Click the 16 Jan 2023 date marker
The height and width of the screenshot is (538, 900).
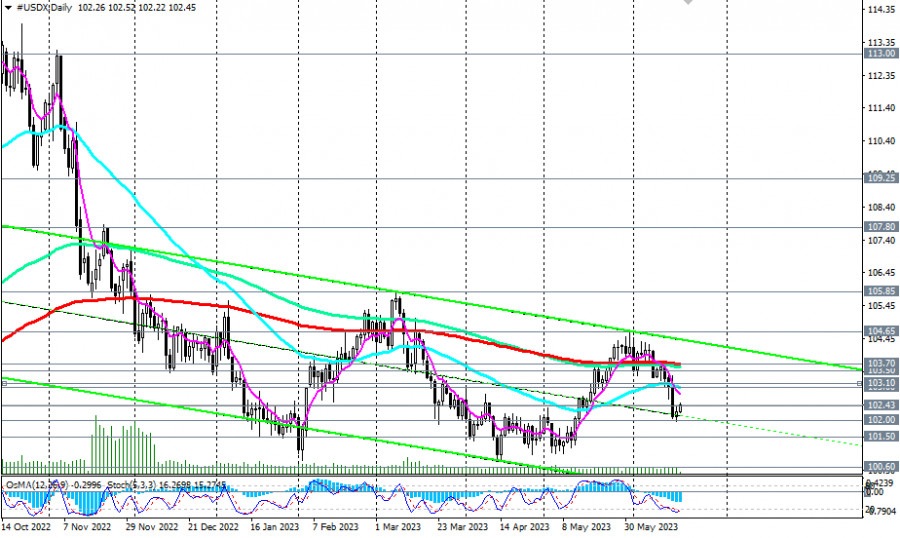coord(275,527)
